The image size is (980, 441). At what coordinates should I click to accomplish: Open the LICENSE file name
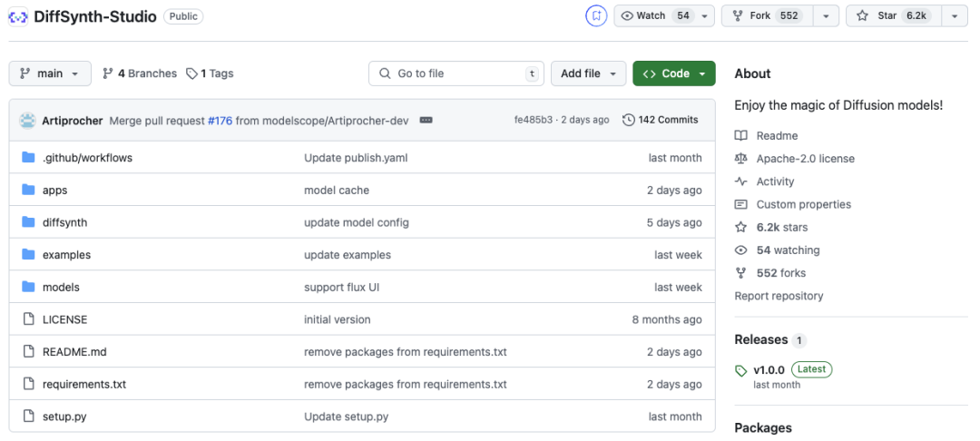pos(65,319)
